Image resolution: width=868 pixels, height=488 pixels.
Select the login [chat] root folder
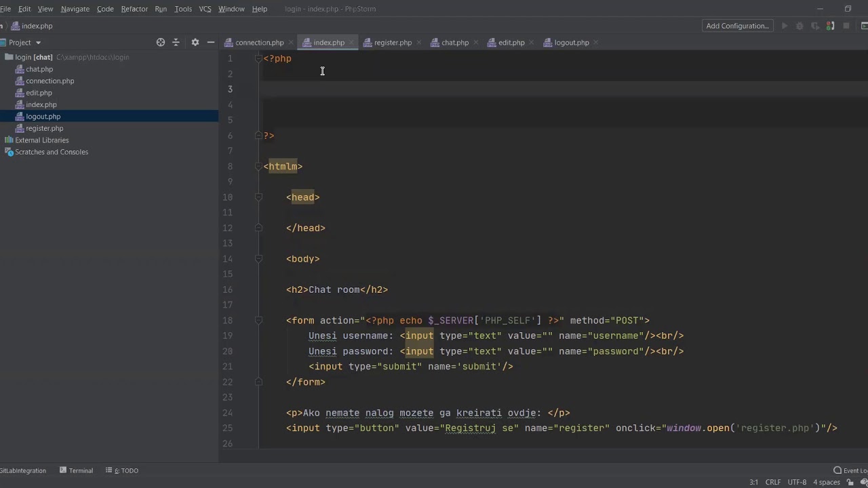[x=34, y=57]
